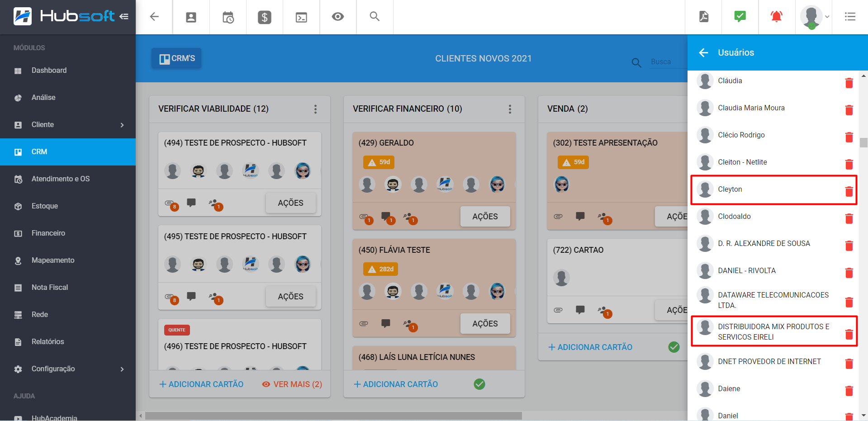Open Verificar Financeiro column options menu
The width and height of the screenshot is (868, 421).
click(x=510, y=109)
